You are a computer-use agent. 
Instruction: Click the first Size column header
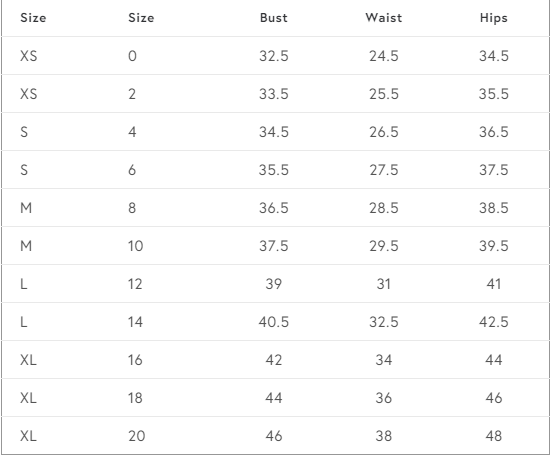(33, 18)
